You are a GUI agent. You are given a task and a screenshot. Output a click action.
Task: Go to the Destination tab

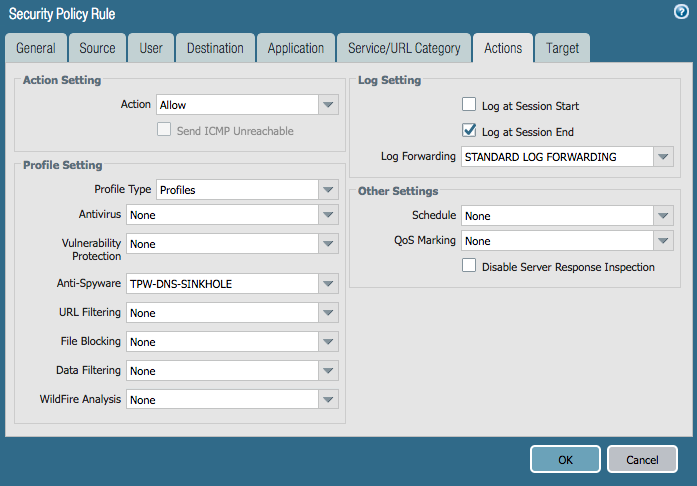(x=215, y=48)
